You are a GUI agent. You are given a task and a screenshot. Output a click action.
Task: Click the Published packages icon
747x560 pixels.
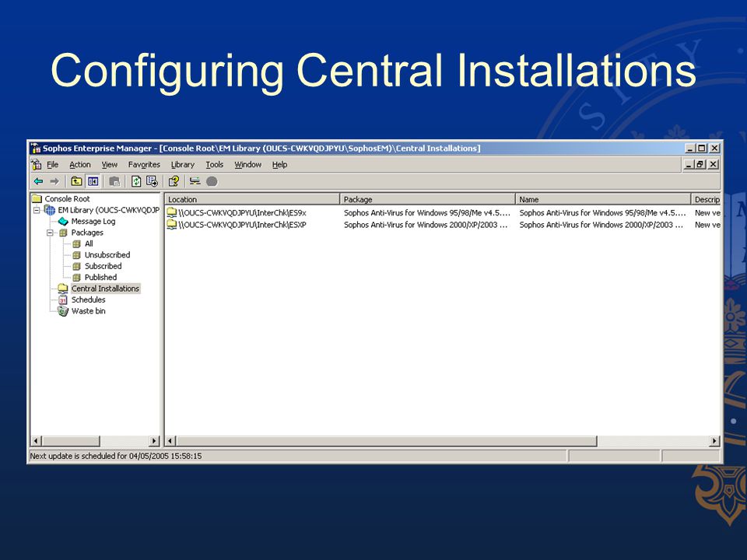pyautogui.click(x=76, y=277)
